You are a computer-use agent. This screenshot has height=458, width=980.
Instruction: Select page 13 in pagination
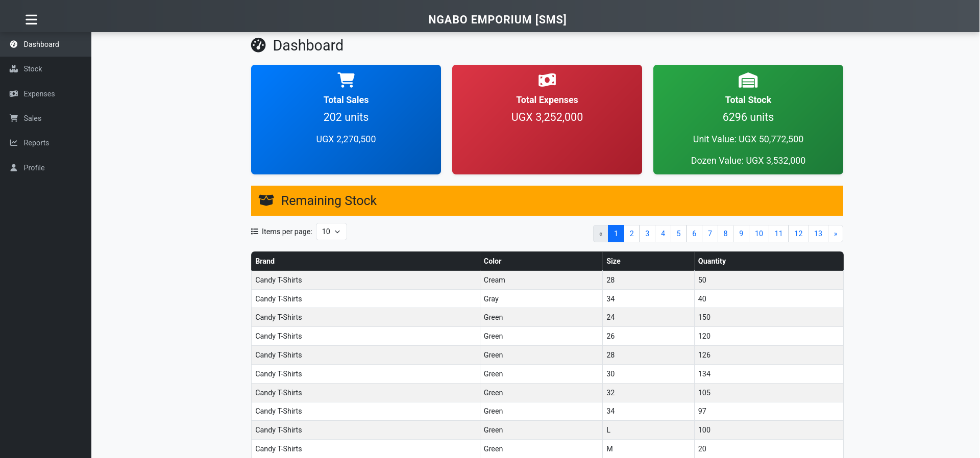(x=818, y=234)
